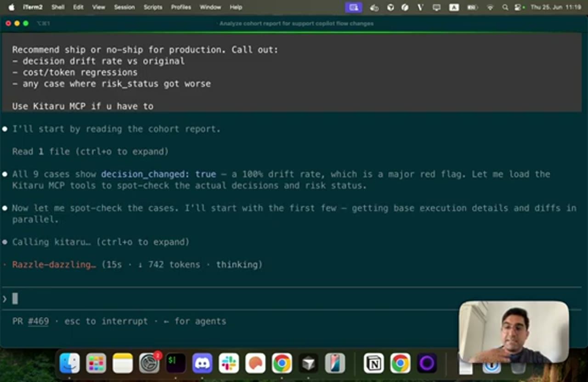Open the View menu
The width and height of the screenshot is (588, 382).
(x=98, y=7)
